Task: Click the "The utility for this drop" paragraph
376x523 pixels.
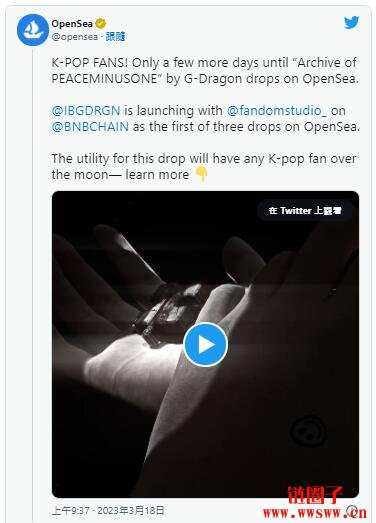Action: pos(204,166)
